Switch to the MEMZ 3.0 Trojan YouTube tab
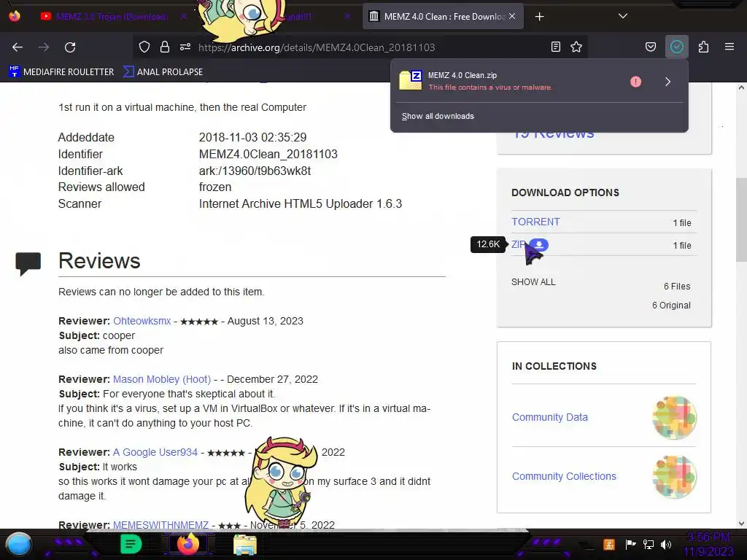 (x=112, y=17)
